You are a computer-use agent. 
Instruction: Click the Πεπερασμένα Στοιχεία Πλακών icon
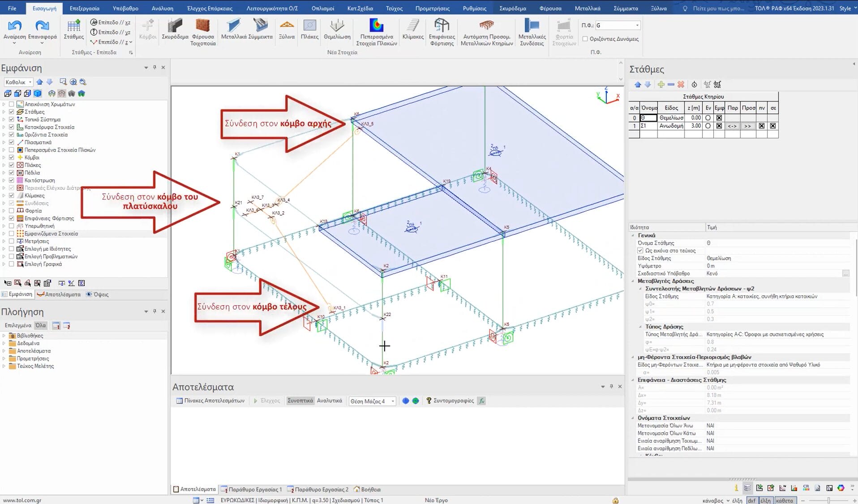(376, 26)
